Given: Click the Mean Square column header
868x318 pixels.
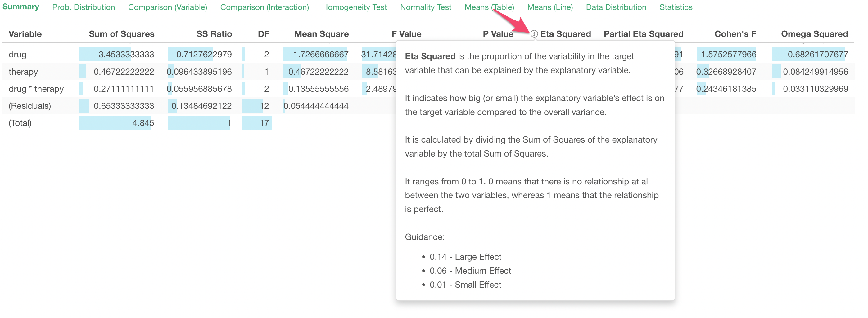Looking at the screenshot, I should (321, 34).
